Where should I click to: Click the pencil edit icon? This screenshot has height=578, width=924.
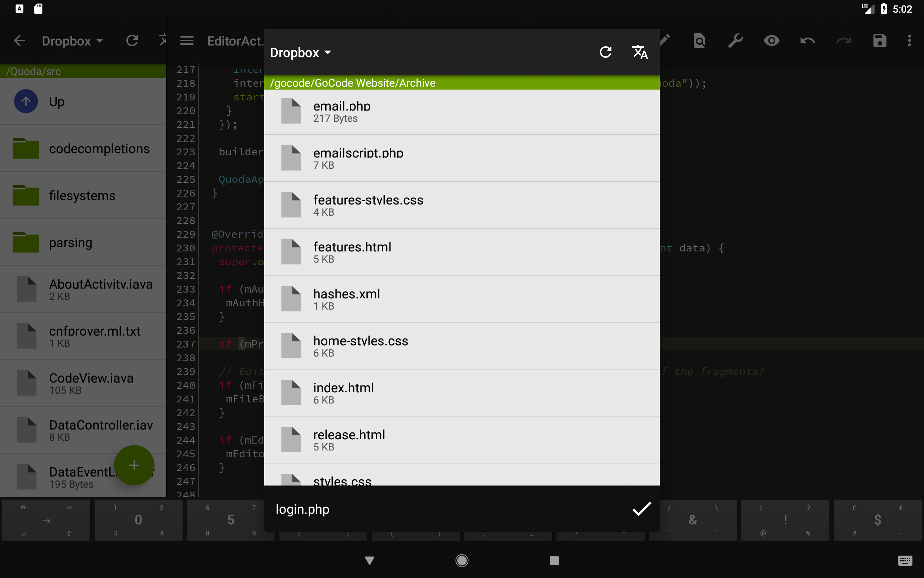(x=665, y=40)
